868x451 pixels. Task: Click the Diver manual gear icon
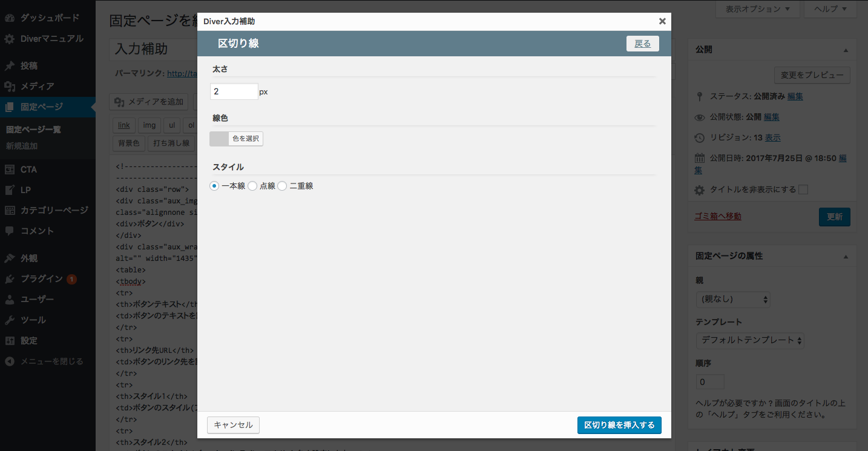click(x=10, y=39)
